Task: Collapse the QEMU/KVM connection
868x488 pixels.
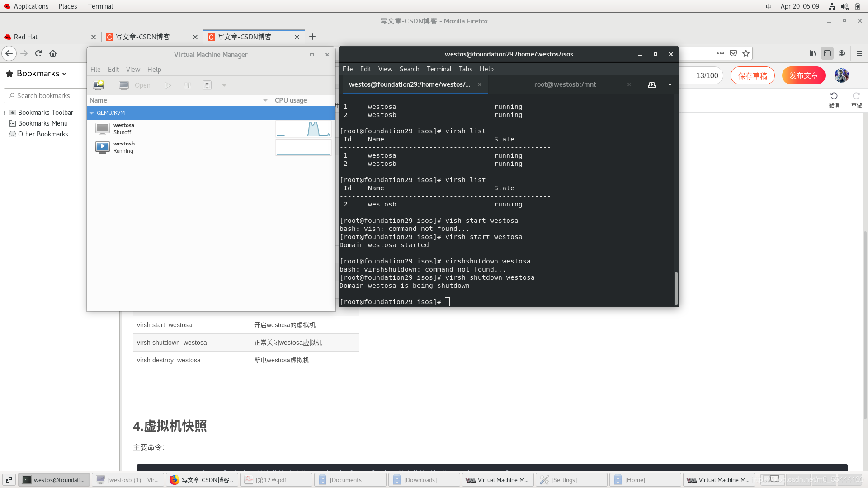Action: (92, 113)
